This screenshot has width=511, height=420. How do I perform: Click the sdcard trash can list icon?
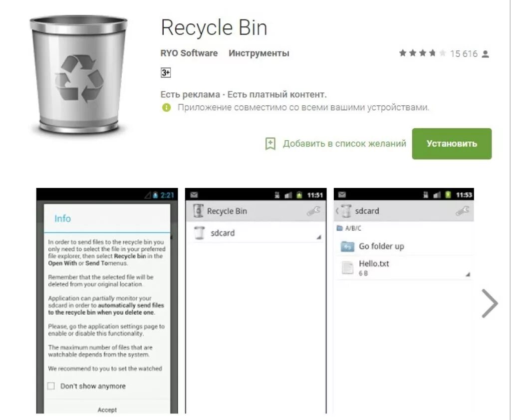click(x=199, y=233)
